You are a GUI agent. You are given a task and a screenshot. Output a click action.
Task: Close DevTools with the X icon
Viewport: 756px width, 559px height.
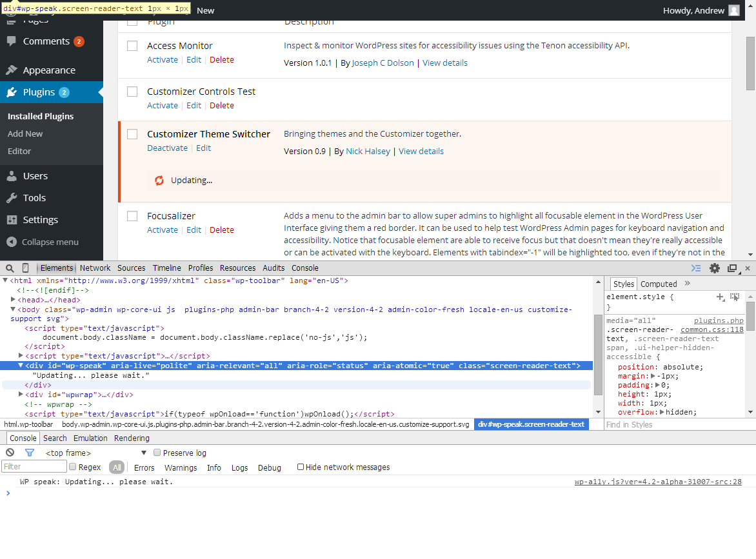[x=748, y=268]
